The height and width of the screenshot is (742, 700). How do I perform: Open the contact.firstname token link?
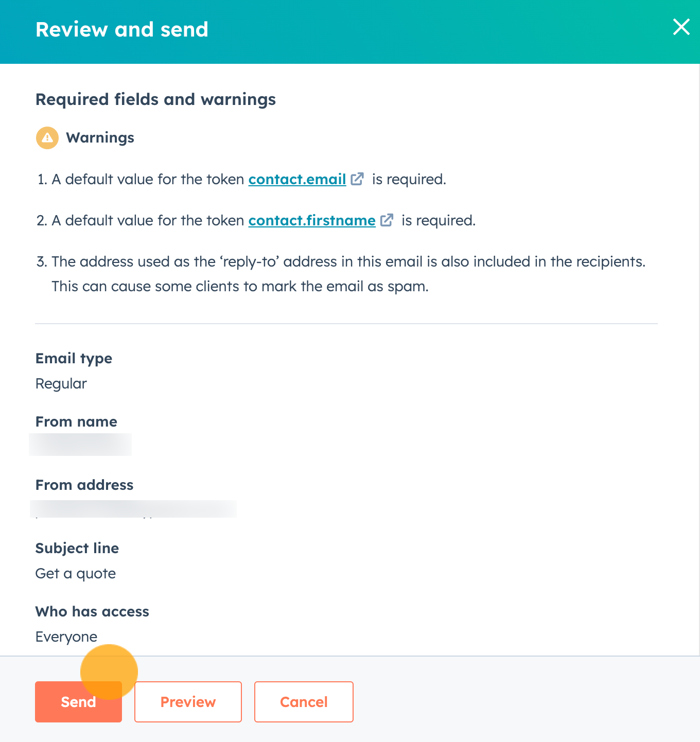[x=312, y=220]
